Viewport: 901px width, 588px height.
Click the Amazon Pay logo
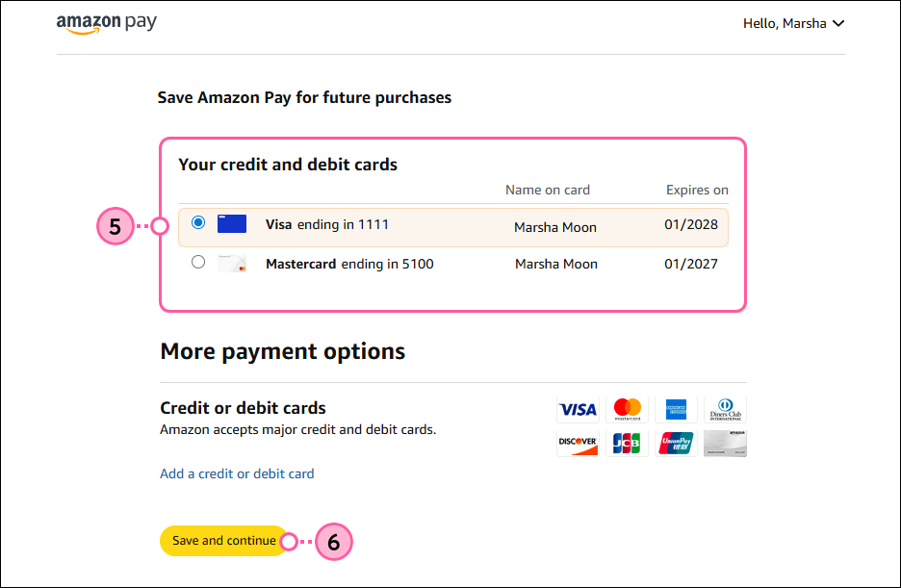point(107,22)
